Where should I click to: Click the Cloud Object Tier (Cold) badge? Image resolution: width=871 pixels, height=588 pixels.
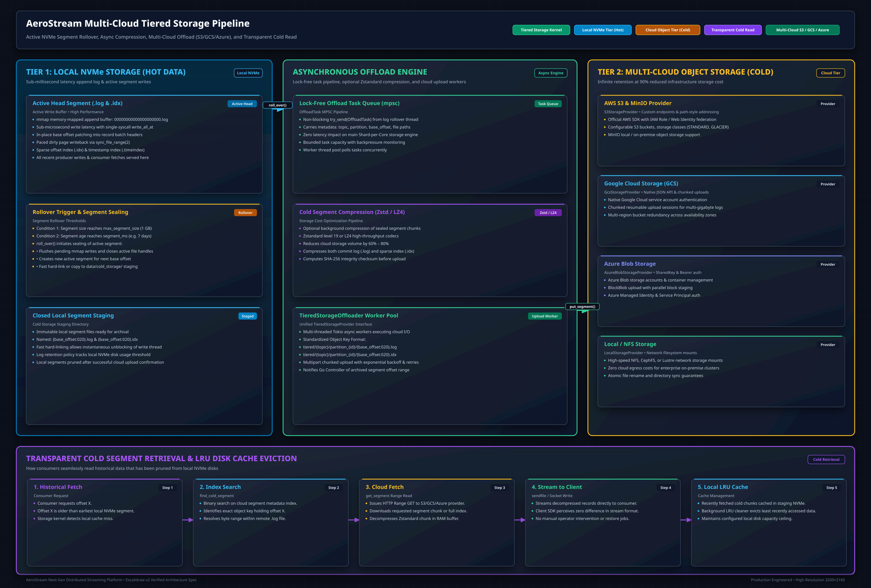click(x=667, y=30)
